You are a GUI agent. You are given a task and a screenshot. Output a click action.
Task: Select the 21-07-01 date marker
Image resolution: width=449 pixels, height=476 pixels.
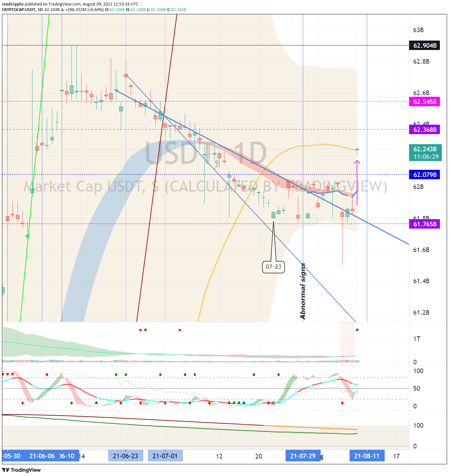[165, 456]
